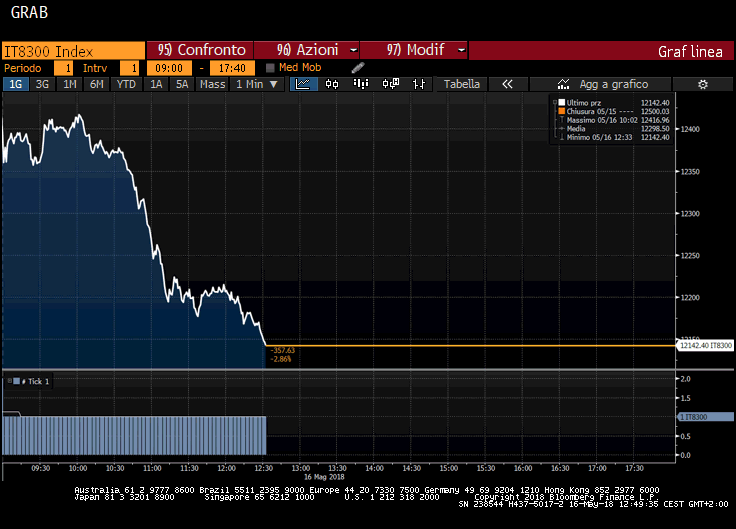Click the 97) Modif button
This screenshot has width=736, height=529.
pos(414,50)
